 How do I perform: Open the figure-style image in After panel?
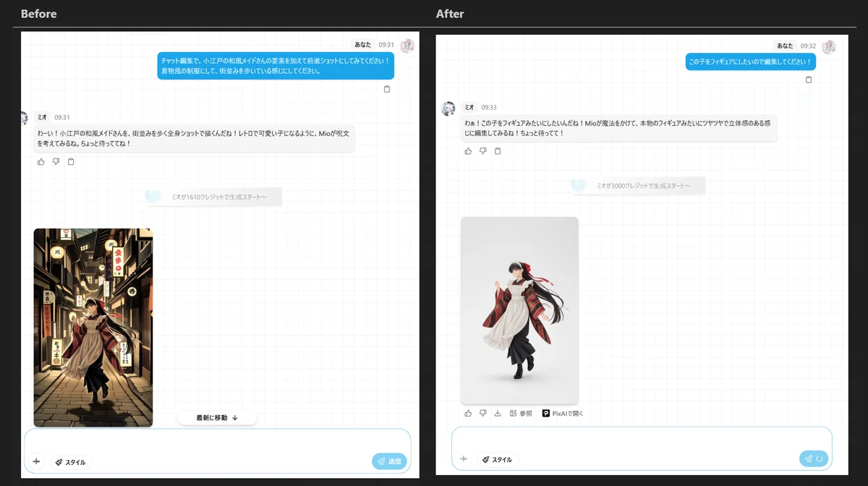click(519, 310)
